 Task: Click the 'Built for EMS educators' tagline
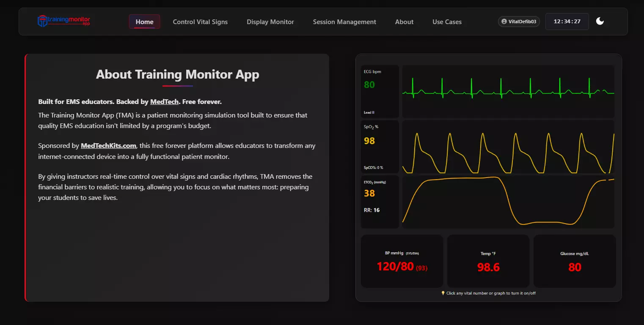pos(130,102)
